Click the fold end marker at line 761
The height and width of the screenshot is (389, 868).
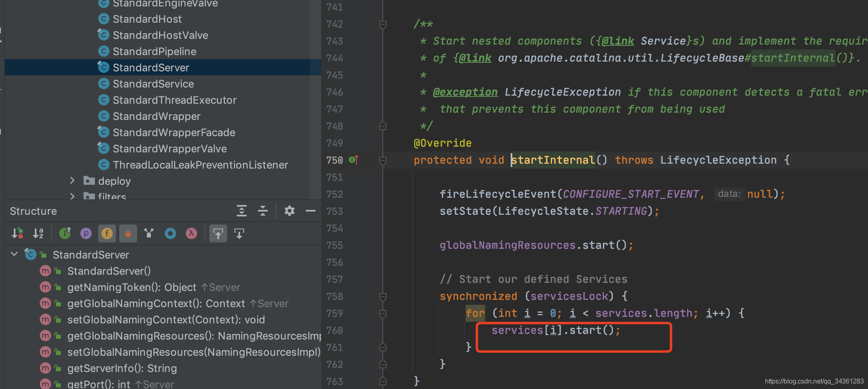[x=382, y=347]
